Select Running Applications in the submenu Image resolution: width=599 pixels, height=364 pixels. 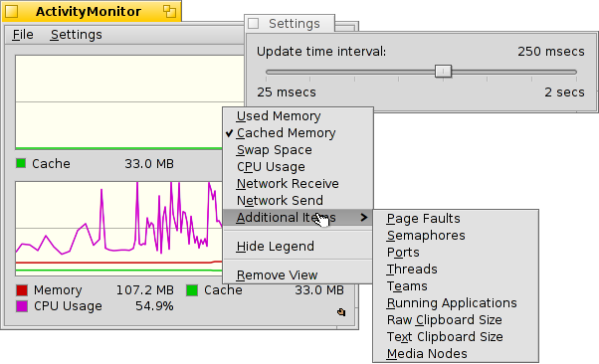(x=456, y=303)
